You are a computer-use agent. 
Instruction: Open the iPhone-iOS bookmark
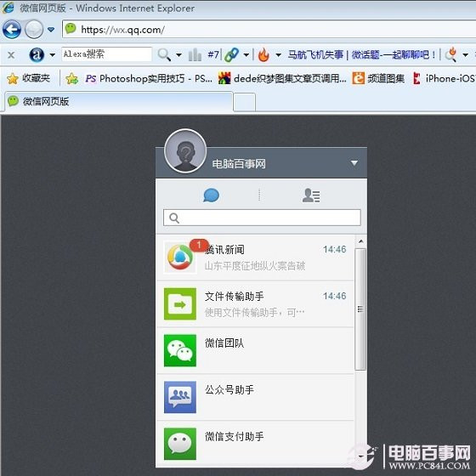pos(444,78)
